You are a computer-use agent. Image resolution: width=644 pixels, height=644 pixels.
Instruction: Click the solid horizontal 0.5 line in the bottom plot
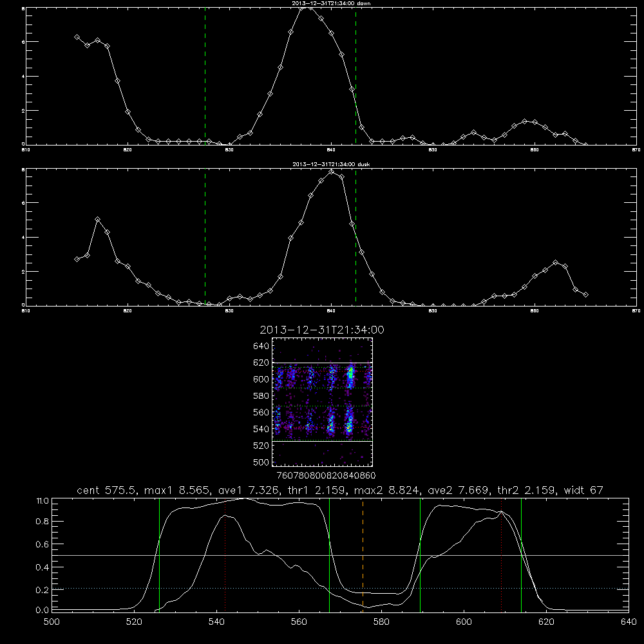(x=340, y=555)
